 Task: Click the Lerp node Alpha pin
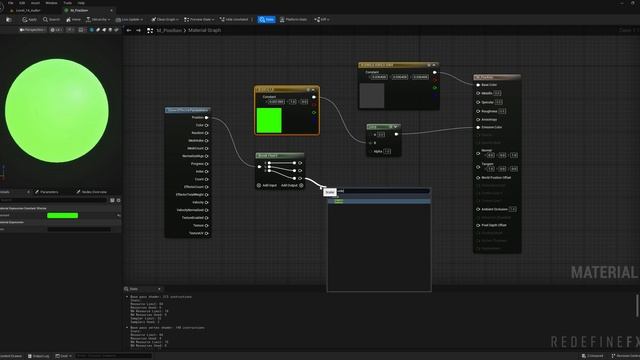point(371,151)
